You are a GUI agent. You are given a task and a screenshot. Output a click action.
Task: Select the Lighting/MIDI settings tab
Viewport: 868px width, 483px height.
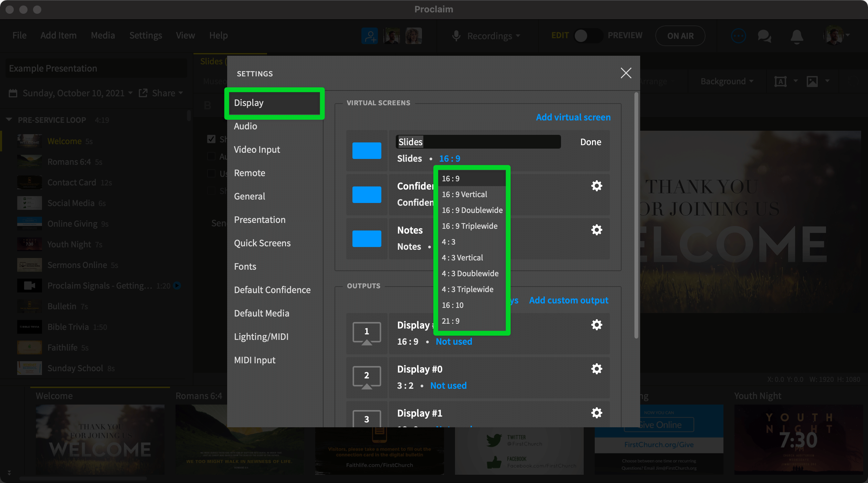(x=261, y=337)
